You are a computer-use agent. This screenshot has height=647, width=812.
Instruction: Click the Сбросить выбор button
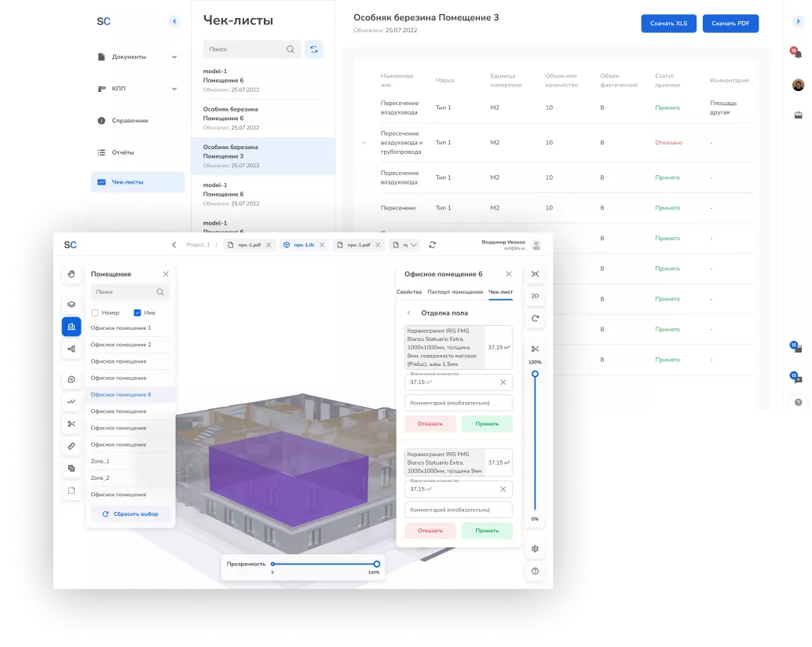pos(130,514)
